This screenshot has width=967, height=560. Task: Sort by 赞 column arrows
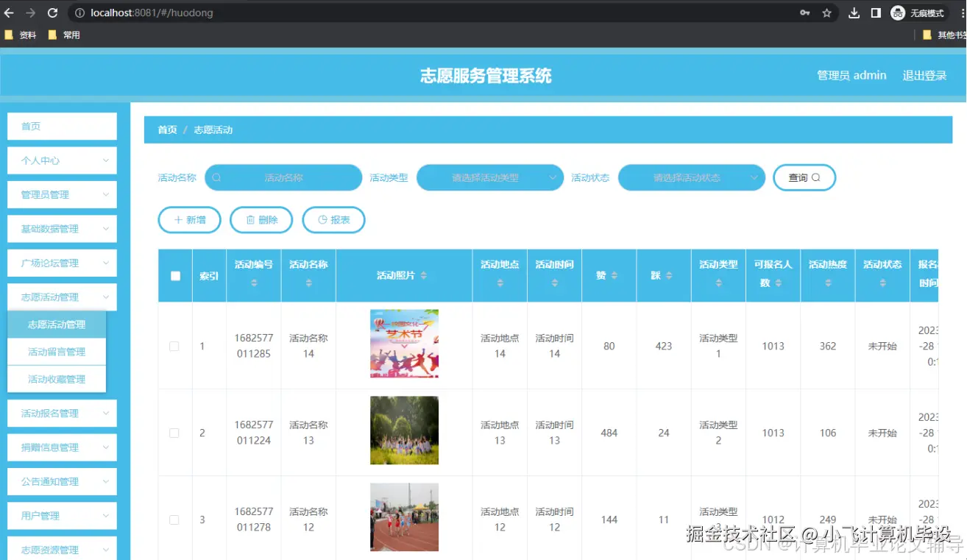[x=614, y=275]
